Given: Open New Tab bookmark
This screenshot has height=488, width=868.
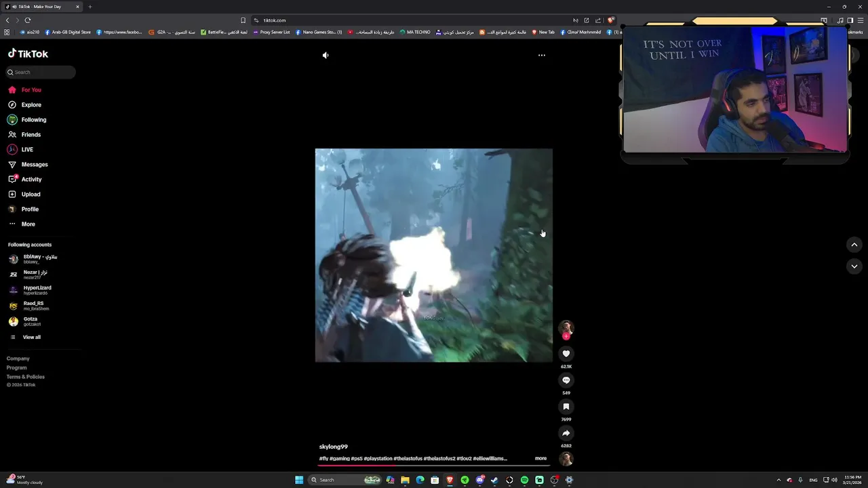Looking at the screenshot, I should 543,32.
